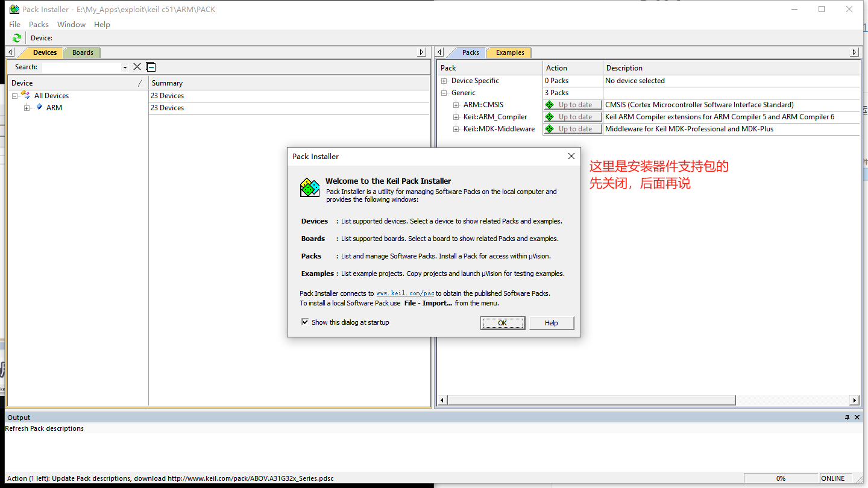Click the collapse-all icon beside search
This screenshot has height=488, width=868.
pyautogui.click(x=151, y=67)
